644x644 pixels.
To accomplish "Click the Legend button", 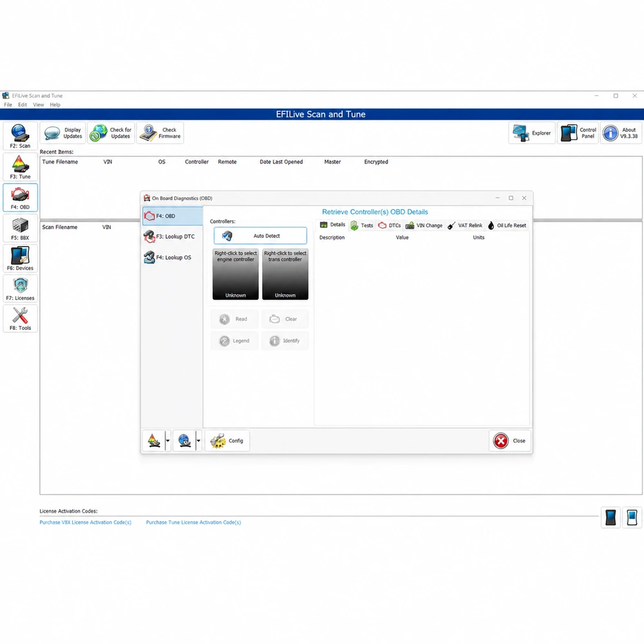I will [x=234, y=341].
